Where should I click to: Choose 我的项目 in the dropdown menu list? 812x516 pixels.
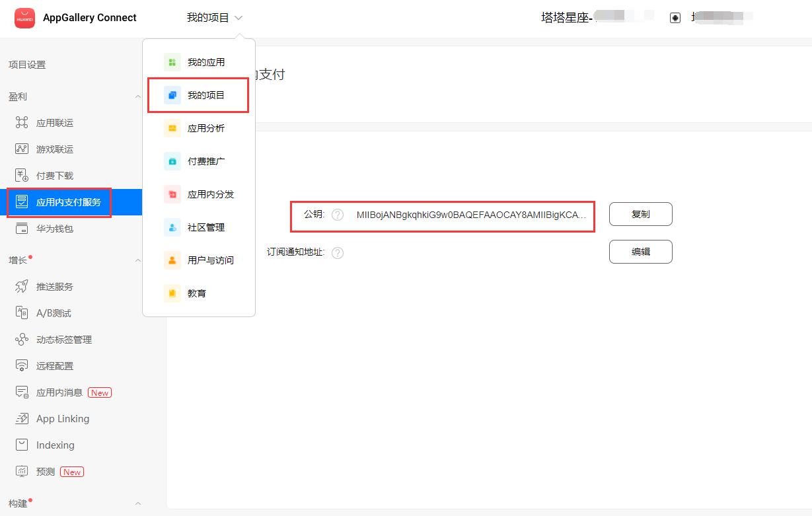[199, 95]
